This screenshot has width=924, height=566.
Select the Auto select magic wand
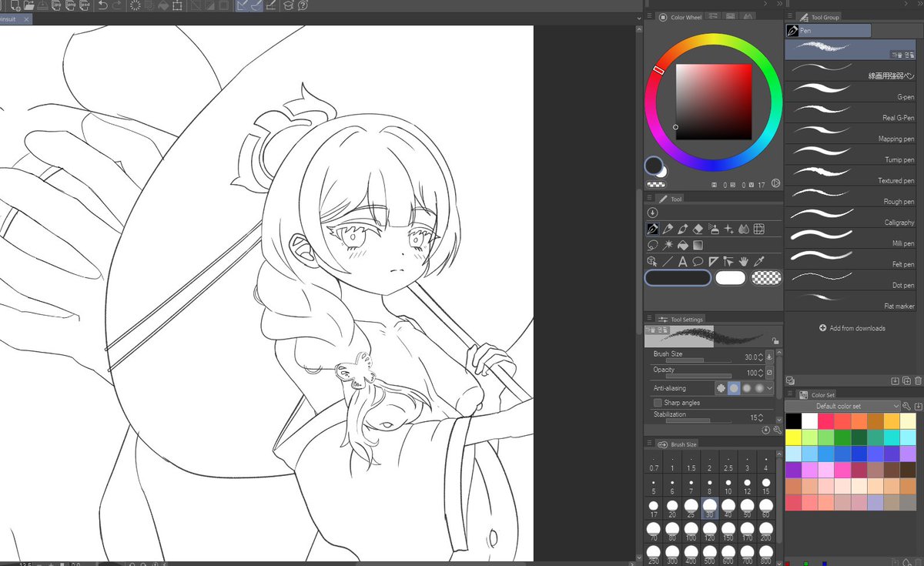point(668,245)
